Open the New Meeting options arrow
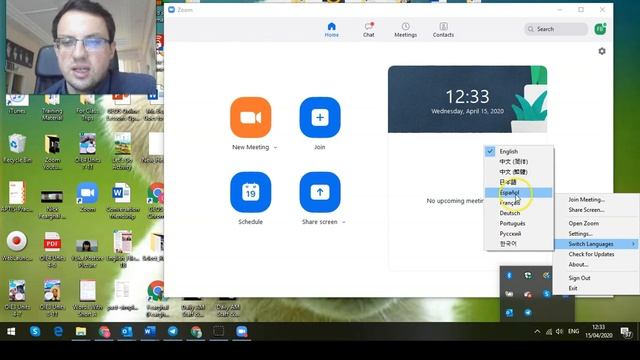The height and width of the screenshot is (360, 640). (x=276, y=147)
